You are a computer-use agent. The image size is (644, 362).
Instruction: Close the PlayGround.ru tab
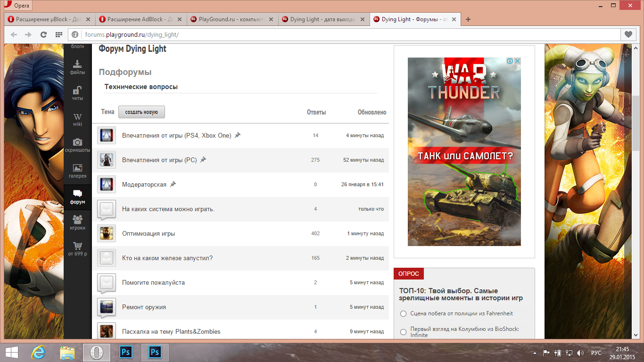click(x=271, y=19)
